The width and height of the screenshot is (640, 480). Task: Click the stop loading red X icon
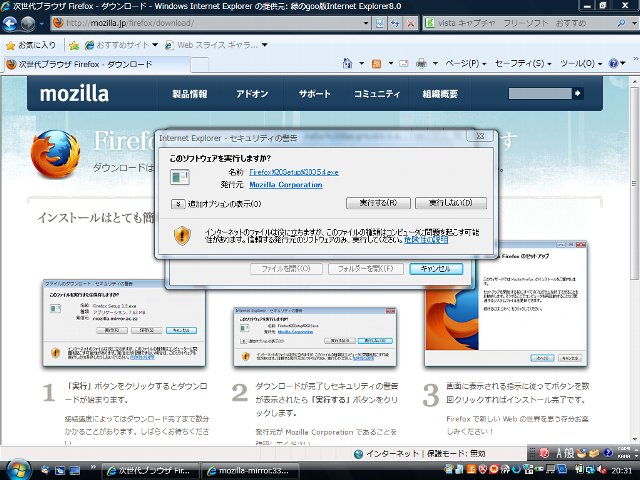[x=411, y=23]
